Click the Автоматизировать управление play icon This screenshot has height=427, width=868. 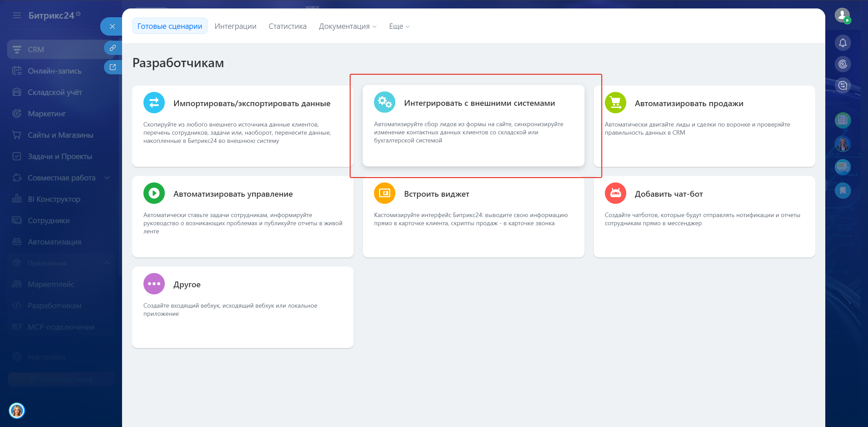pos(154,193)
